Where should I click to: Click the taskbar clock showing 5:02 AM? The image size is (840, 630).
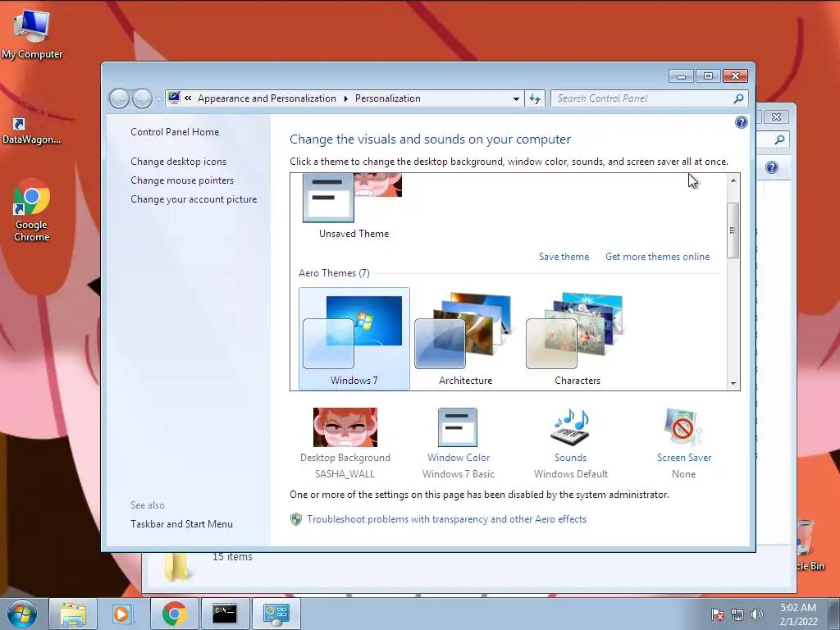pos(798,614)
